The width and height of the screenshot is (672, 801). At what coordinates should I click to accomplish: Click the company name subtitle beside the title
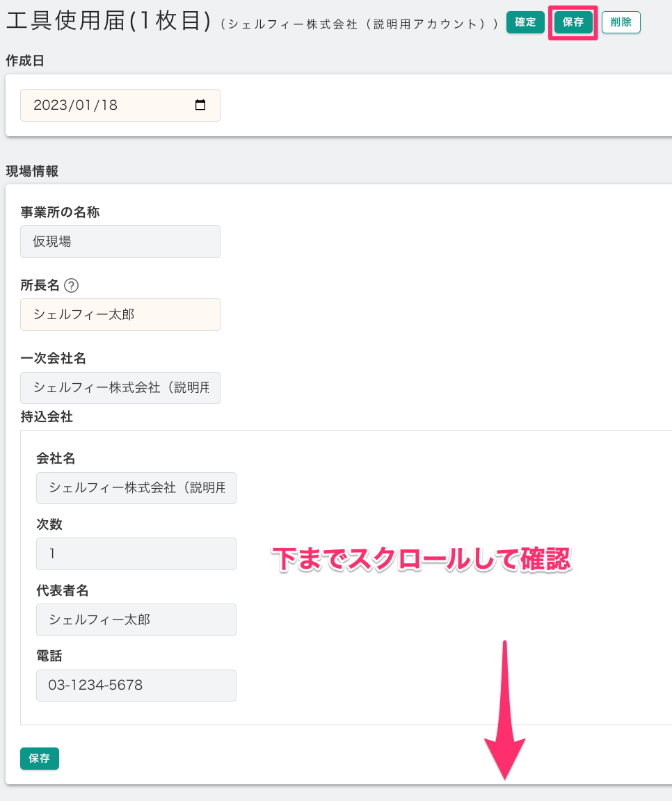tap(358, 24)
